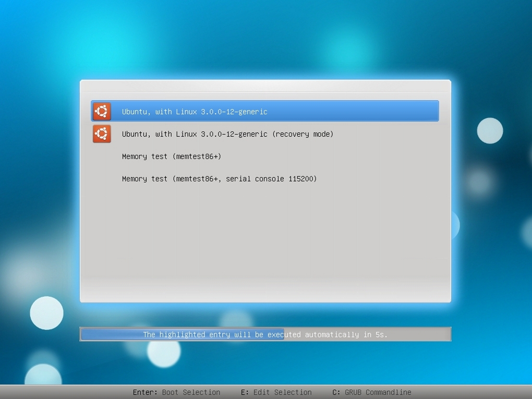Click 'Enter: Boot Selection' hint

[176, 392]
